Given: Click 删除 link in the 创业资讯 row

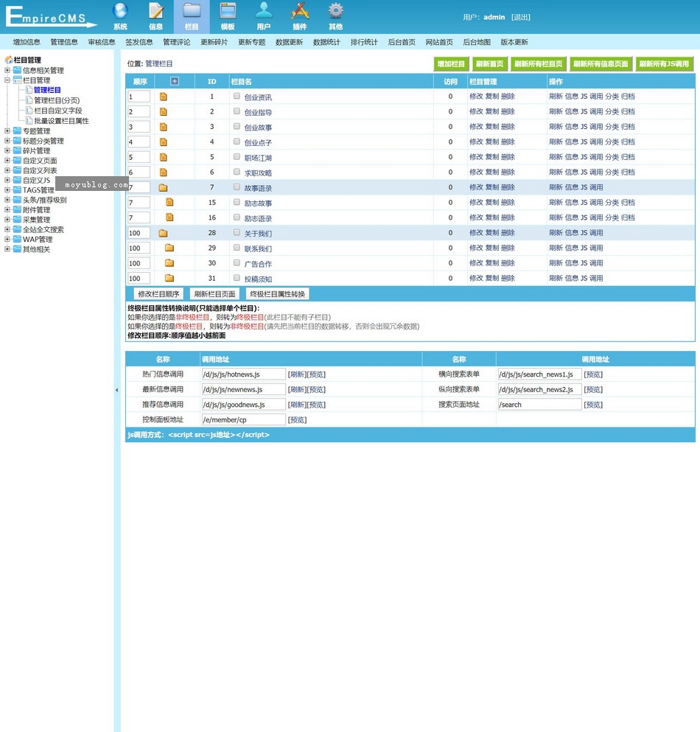Looking at the screenshot, I should pyautogui.click(x=508, y=96).
